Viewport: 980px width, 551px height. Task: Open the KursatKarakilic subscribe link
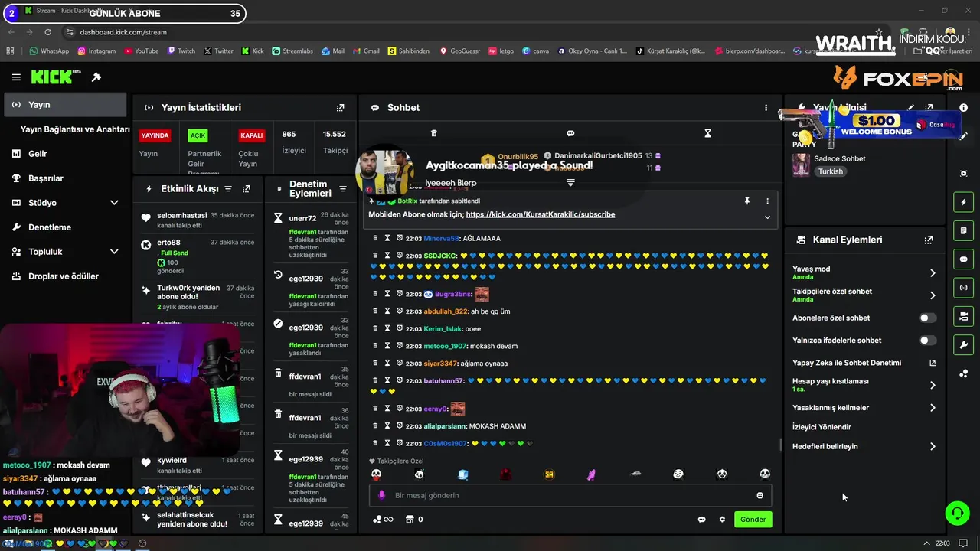coord(540,214)
